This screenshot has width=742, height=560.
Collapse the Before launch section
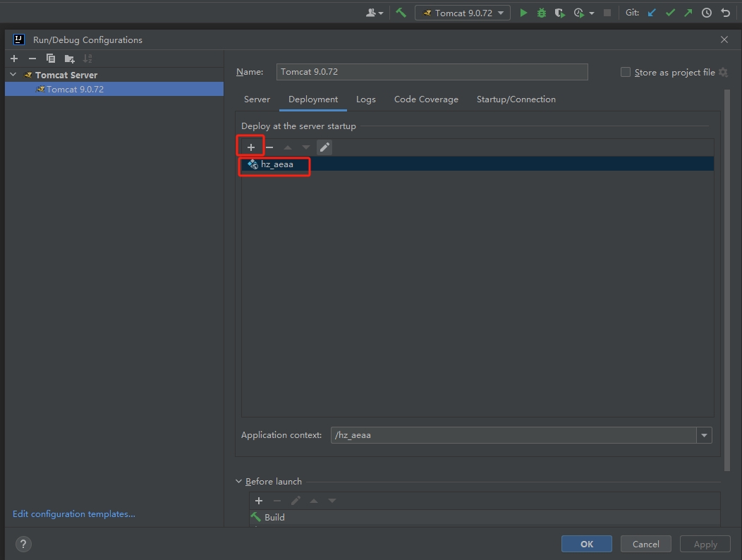click(x=239, y=482)
